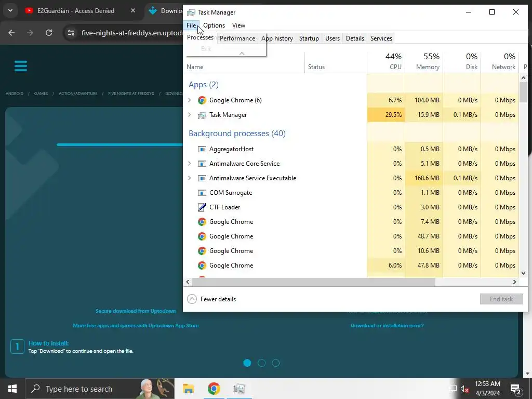Click FIVE NIGHTS AT FREDDY'S breadcrumb link
Screen dimensions: 532x399
point(131,94)
